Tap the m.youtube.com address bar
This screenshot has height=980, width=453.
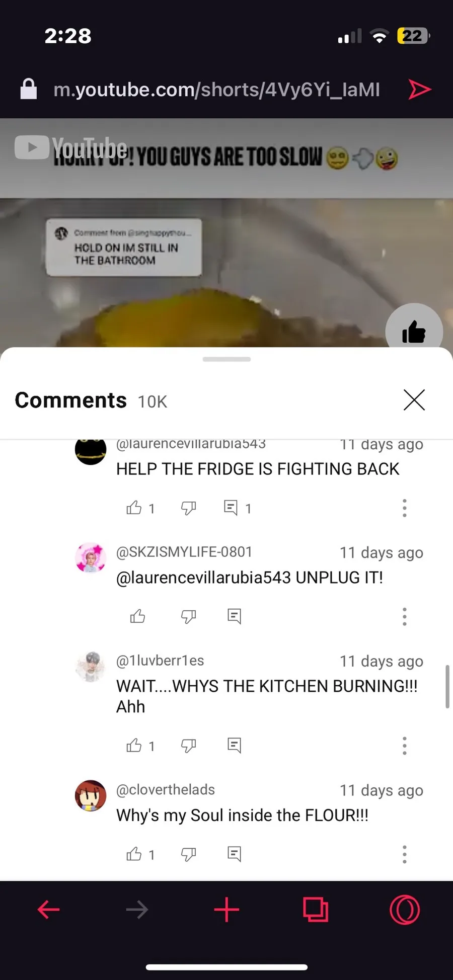(x=216, y=90)
